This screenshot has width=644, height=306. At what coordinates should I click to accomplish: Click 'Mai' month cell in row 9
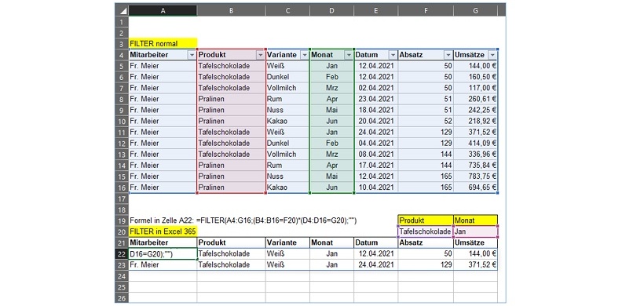click(x=331, y=110)
